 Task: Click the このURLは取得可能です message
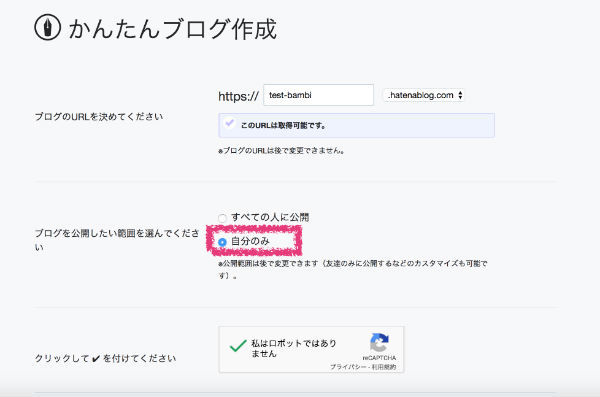[x=283, y=125]
